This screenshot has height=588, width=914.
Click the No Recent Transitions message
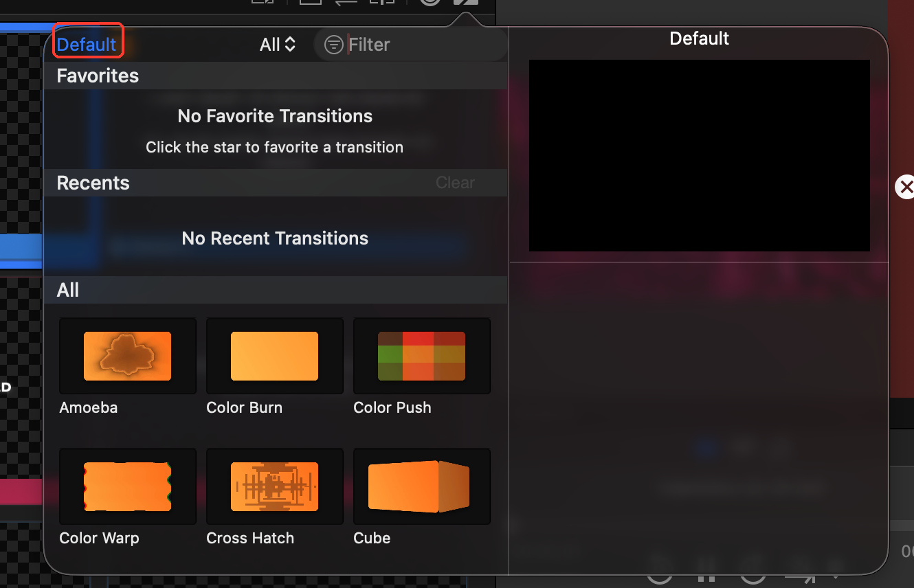[x=275, y=238]
